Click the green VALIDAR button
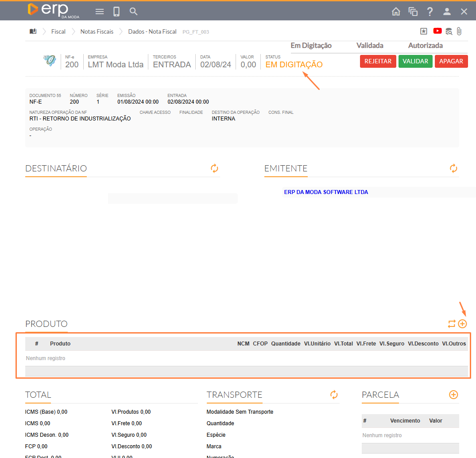 coord(415,62)
